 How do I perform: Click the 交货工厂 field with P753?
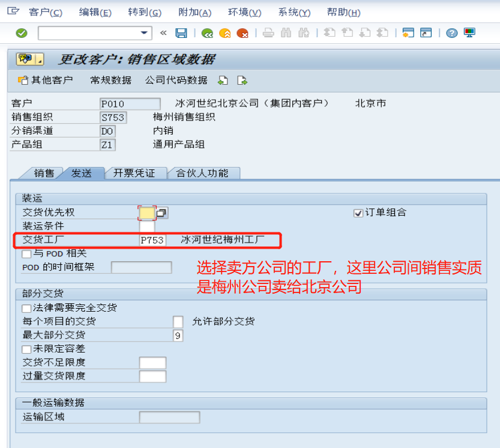[152, 240]
